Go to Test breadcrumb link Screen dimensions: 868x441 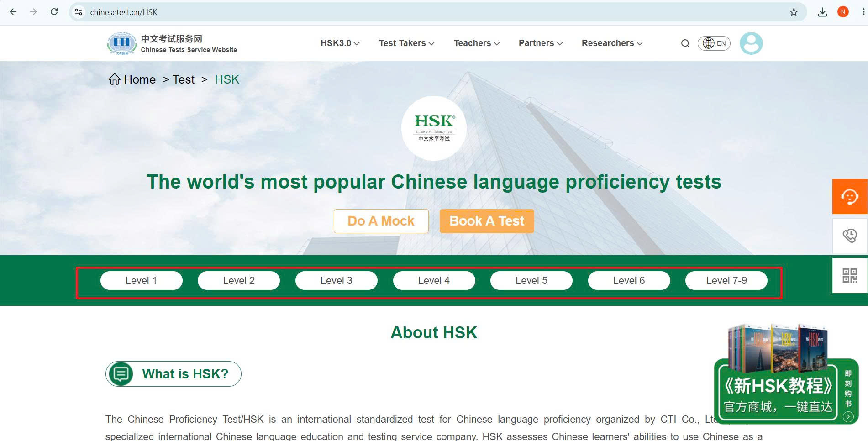tap(184, 79)
